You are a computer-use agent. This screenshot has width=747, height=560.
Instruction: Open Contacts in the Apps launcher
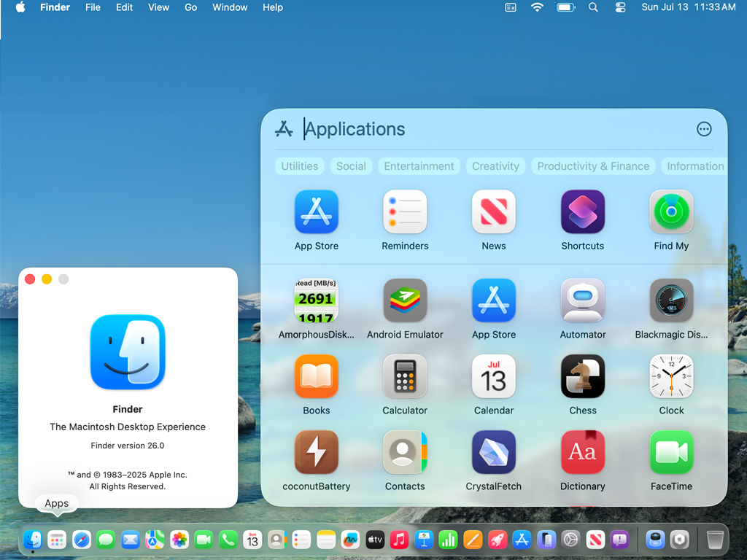(x=405, y=452)
